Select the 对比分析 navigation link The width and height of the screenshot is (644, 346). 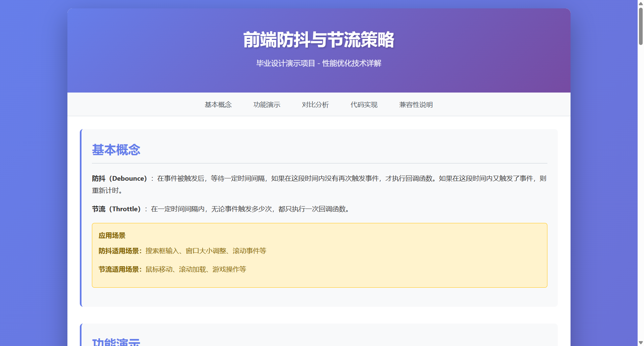coord(315,105)
